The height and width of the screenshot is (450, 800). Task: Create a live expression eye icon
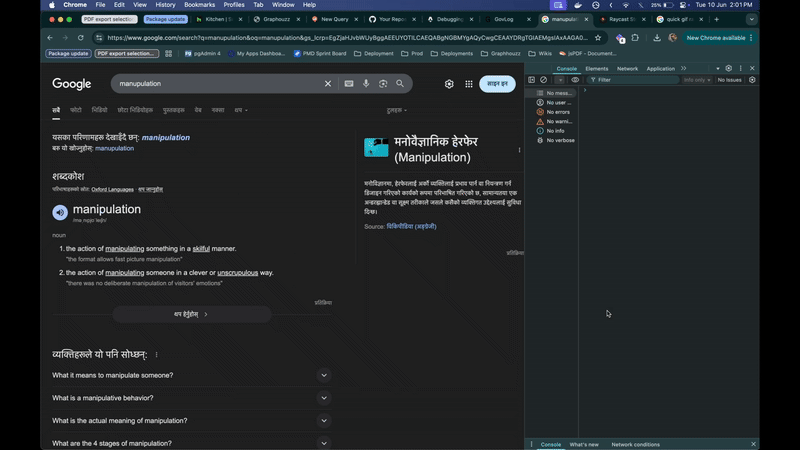click(575, 80)
